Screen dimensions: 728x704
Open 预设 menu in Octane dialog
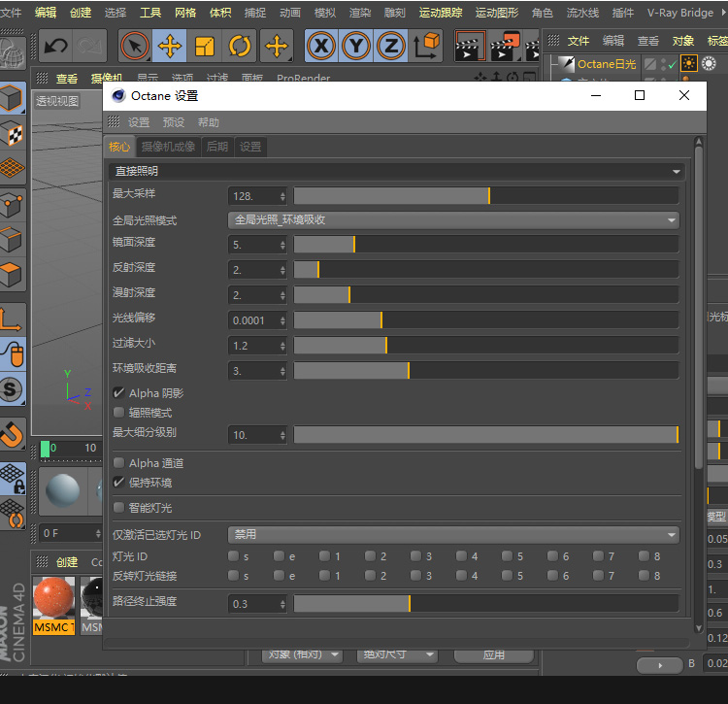tap(174, 122)
